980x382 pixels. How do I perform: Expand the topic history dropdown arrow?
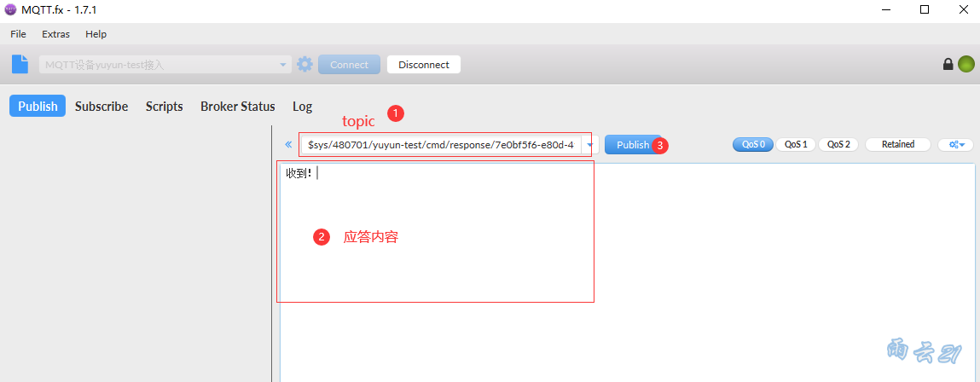pyautogui.click(x=590, y=144)
